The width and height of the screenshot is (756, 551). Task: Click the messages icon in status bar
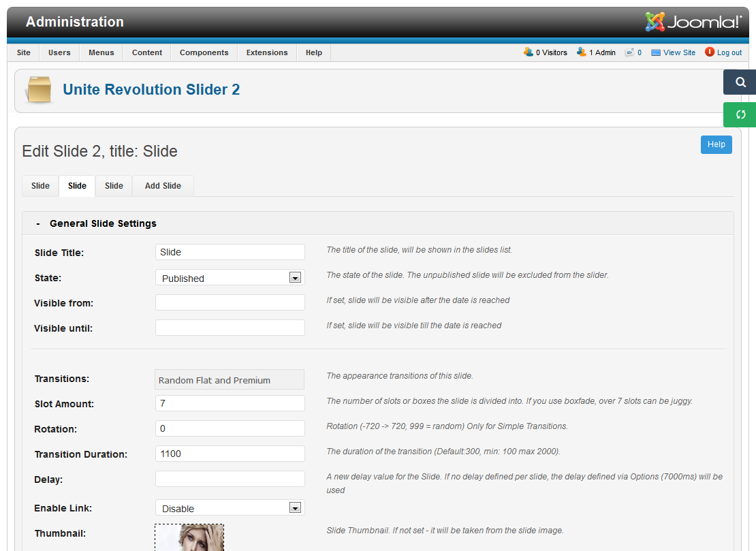[630, 52]
